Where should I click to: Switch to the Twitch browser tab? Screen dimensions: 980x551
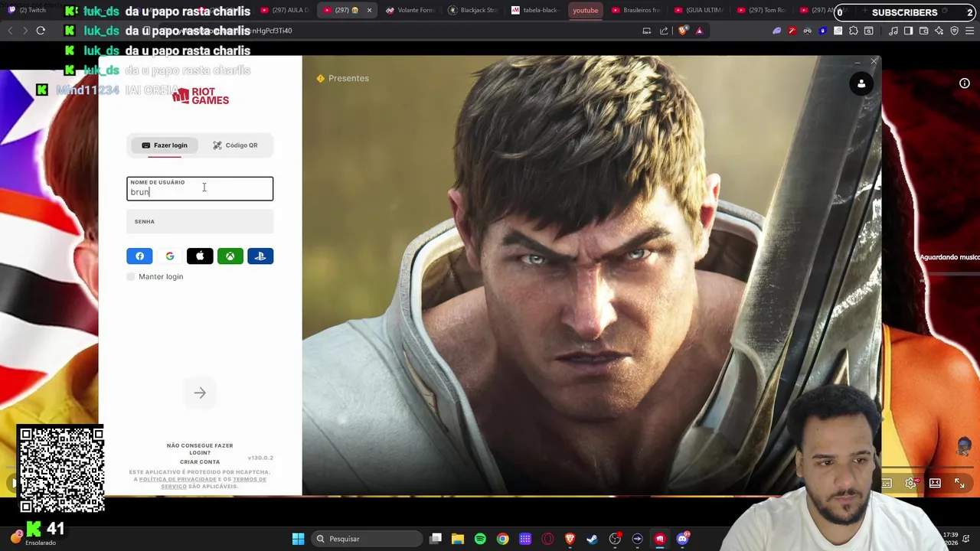click(28, 10)
